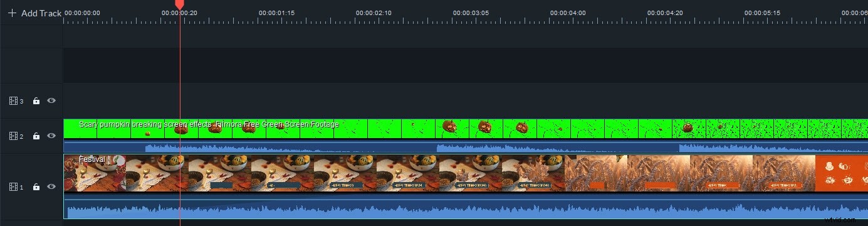The width and height of the screenshot is (868, 226).
Task: Click timecode 00:00:04:20 on the ruler
Action: pyautogui.click(x=665, y=13)
